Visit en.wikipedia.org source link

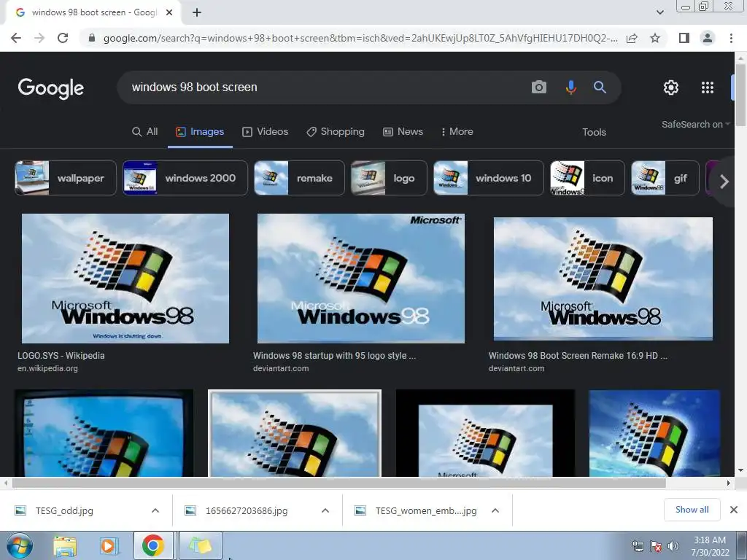click(x=47, y=368)
